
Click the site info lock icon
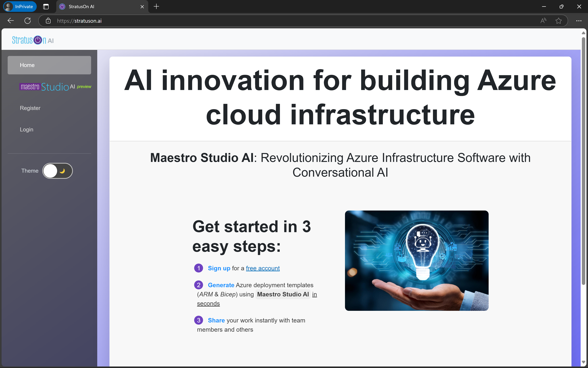(48, 21)
